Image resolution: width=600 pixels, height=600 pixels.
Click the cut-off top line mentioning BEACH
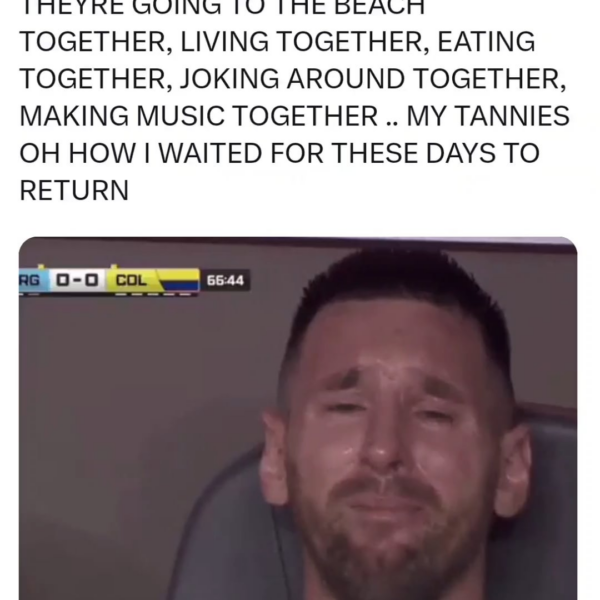pos(222,8)
